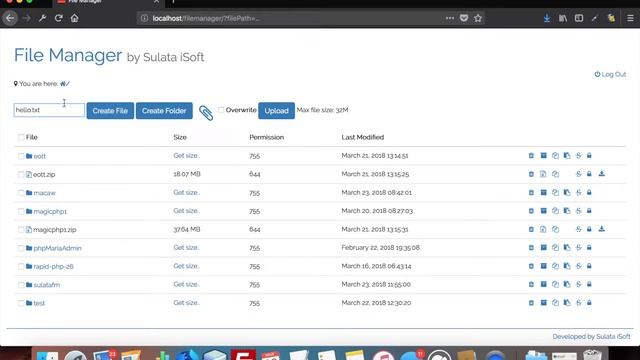The width and height of the screenshot is (640, 360).
Task: Tick select-all checkbox beside File header
Action: click(21, 137)
